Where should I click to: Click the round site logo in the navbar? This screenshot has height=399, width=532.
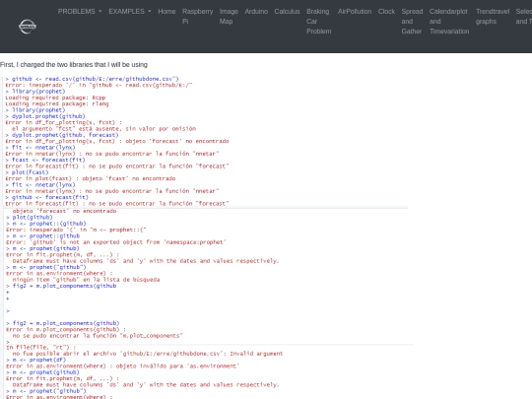28,27
